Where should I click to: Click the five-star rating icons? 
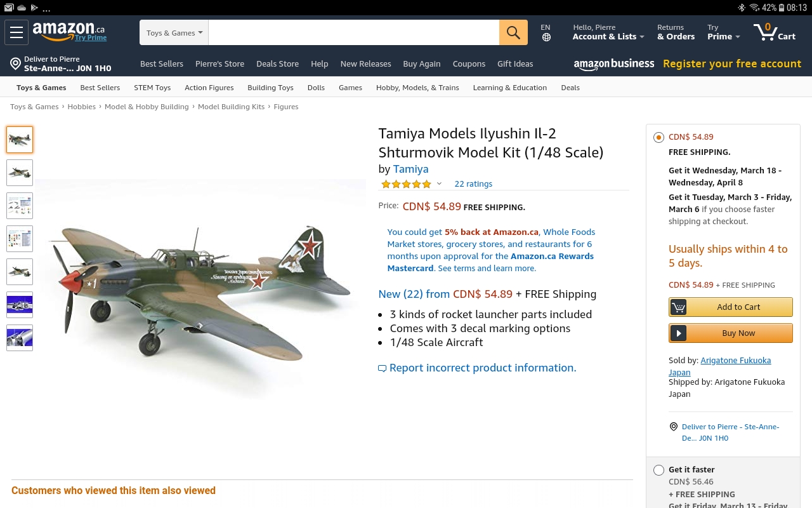pos(406,184)
